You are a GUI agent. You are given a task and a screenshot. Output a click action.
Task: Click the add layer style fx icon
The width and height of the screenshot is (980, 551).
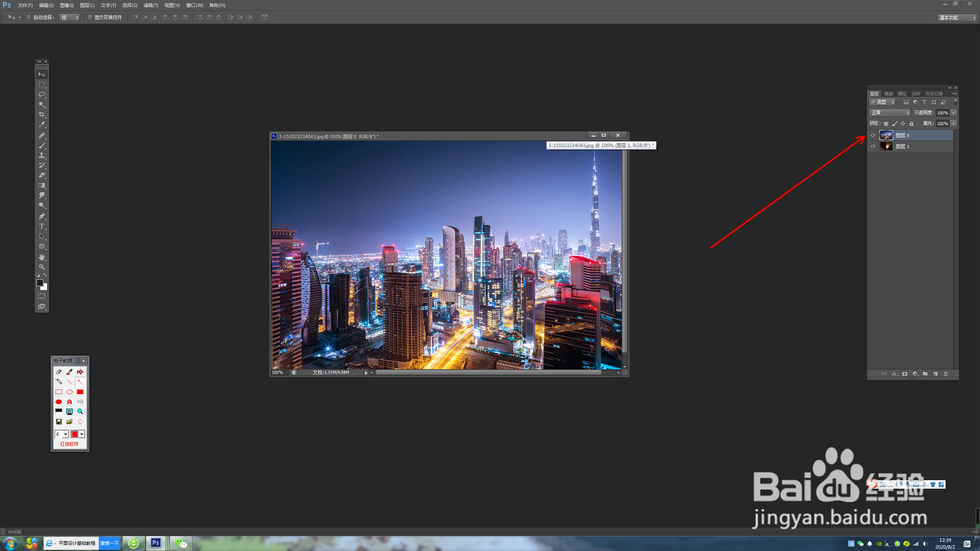tap(895, 374)
